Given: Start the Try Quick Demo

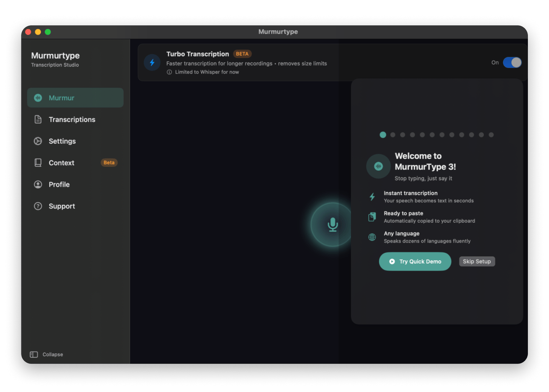Looking at the screenshot, I should click(415, 261).
